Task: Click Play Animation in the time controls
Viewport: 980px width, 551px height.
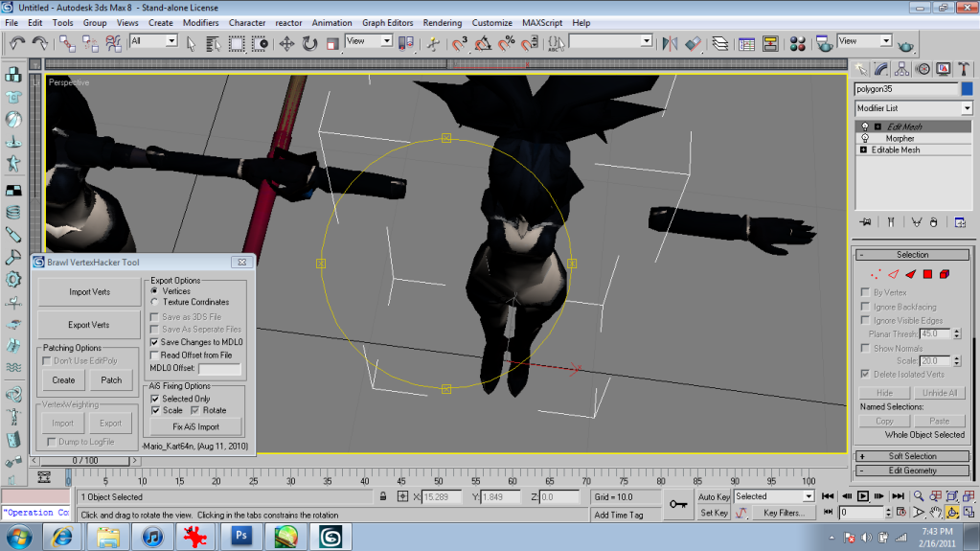Action: coord(862,496)
